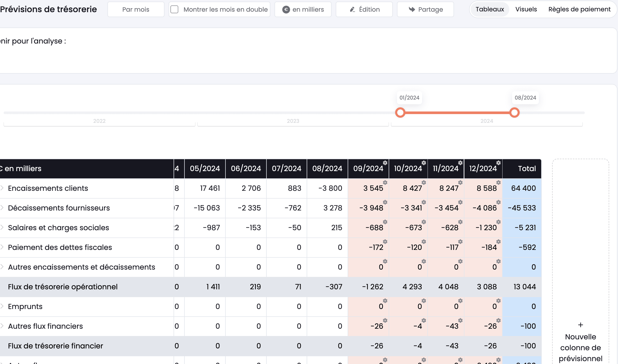Click gear on Décaissements fournisseurs 11/2024 cell
The image size is (618, 364).
(x=460, y=202)
